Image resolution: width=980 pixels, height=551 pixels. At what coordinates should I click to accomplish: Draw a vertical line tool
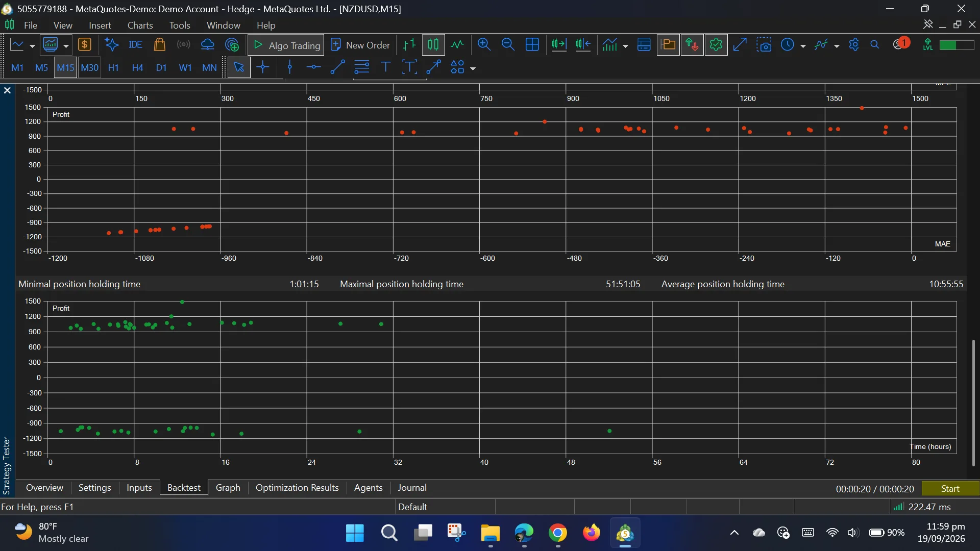pos(290,67)
